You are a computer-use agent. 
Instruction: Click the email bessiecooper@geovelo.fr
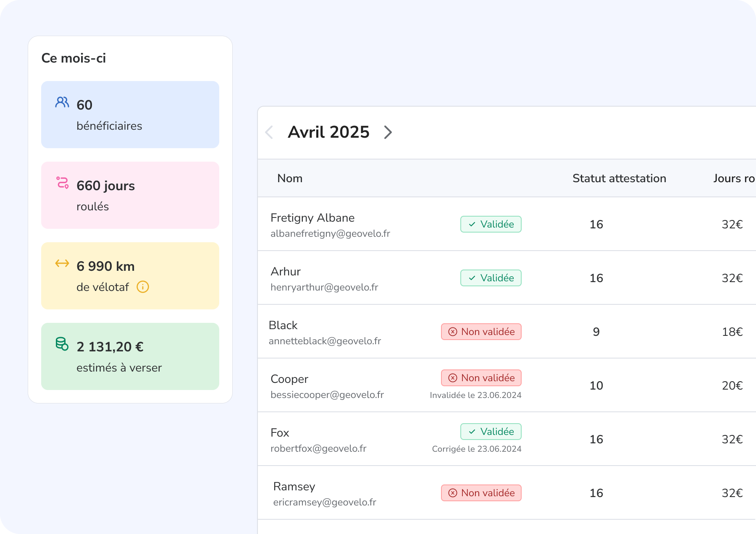[327, 395]
